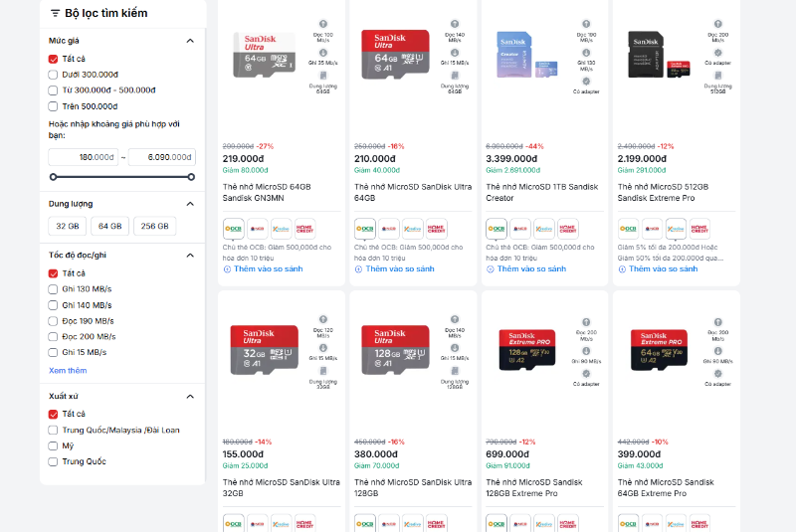Viewport: 796px width, 532px height.
Task: Check the standalone Trung Quốc origin filter
Action: coord(53,461)
